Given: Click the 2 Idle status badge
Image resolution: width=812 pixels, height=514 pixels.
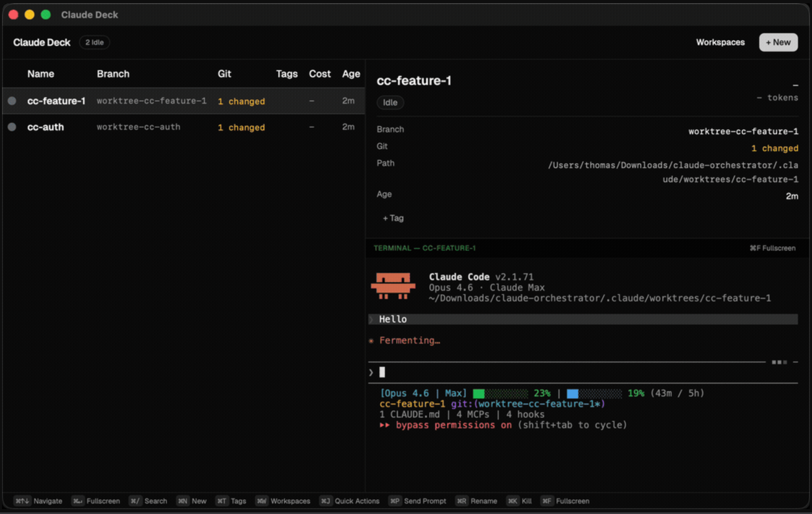Looking at the screenshot, I should (x=94, y=42).
